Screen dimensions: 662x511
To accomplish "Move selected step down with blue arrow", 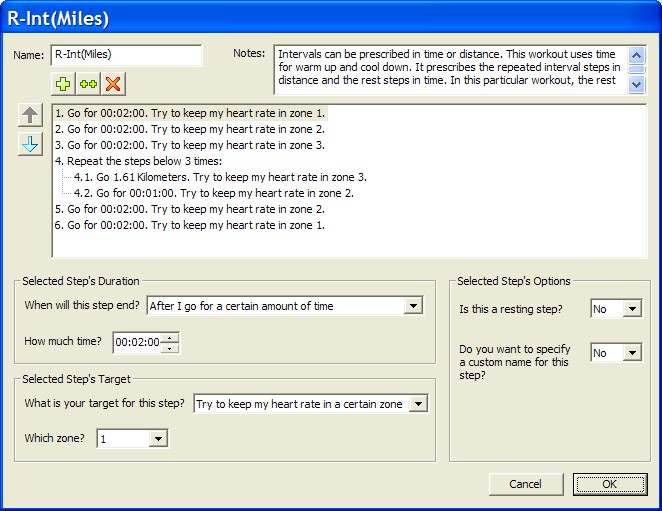I will coord(30,144).
